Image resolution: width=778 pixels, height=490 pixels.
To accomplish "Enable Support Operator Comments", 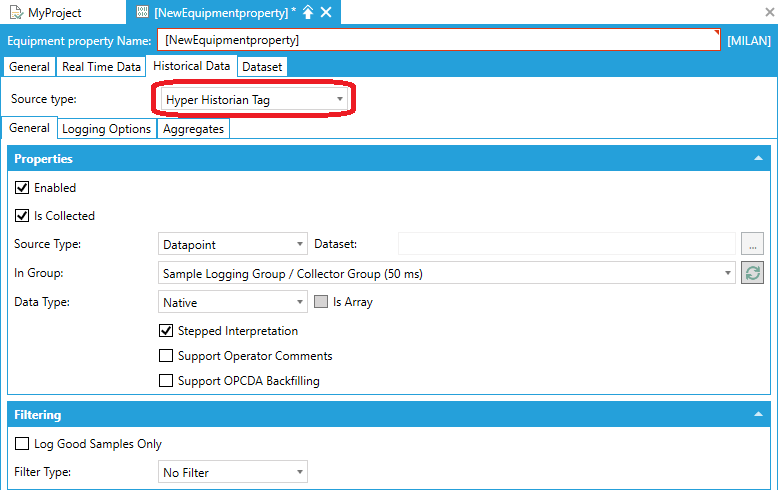I will point(166,356).
